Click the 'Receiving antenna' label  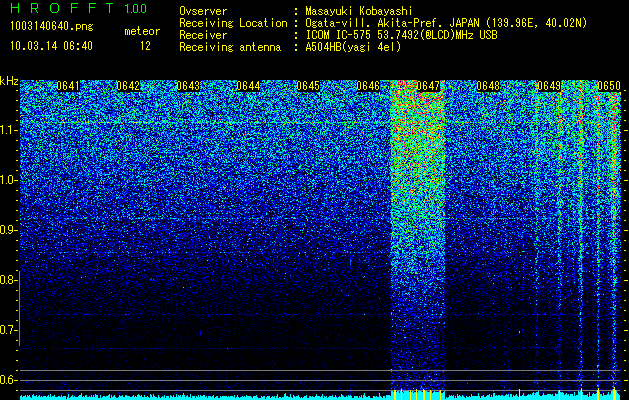tap(230, 47)
